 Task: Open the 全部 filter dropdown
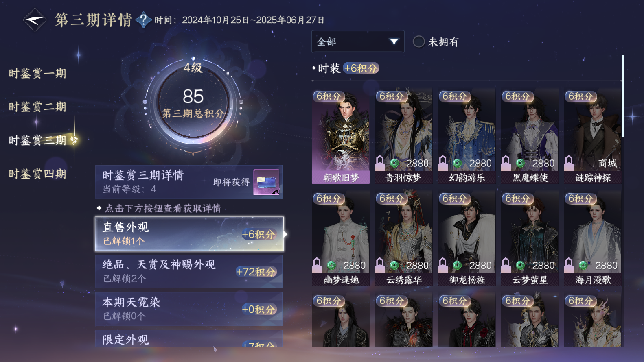coord(358,41)
